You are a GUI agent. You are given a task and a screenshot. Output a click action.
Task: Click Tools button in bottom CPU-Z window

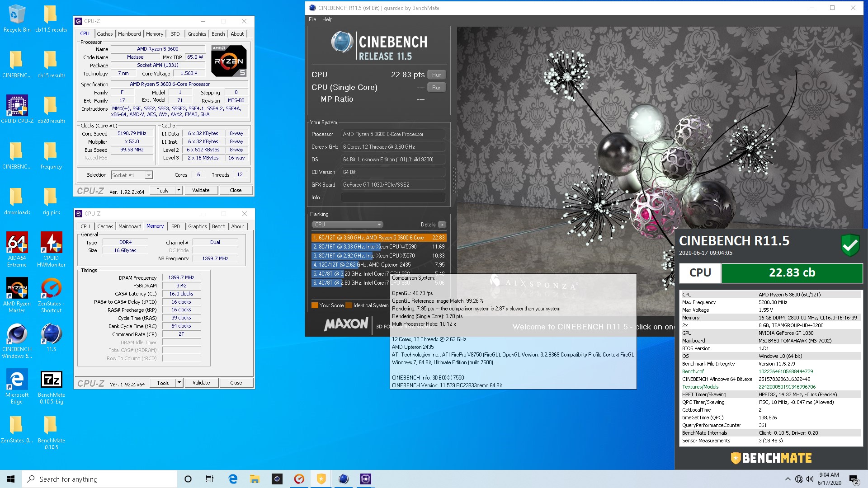point(163,383)
